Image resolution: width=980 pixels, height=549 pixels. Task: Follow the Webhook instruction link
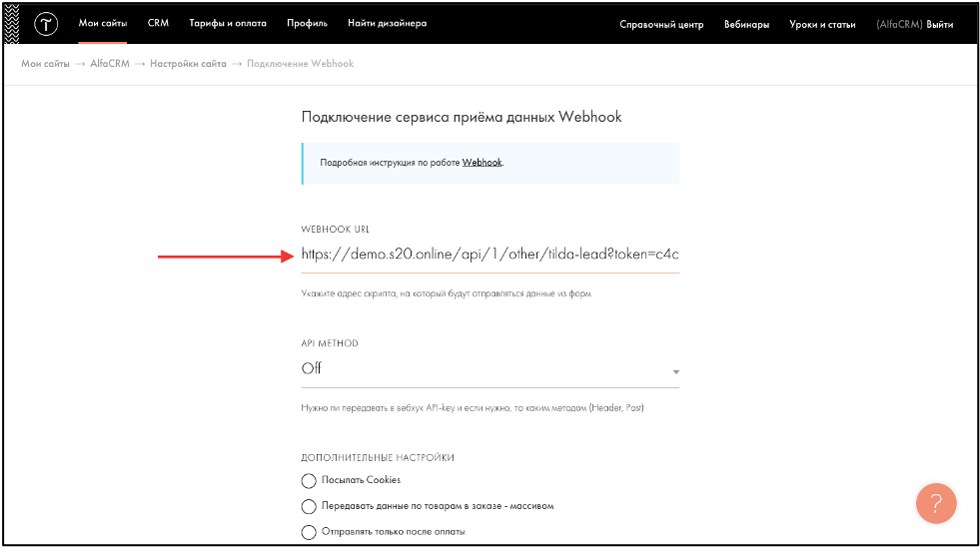pos(482,163)
